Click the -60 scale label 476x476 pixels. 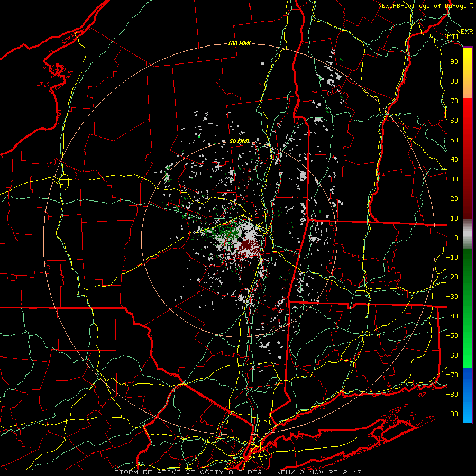coord(452,355)
